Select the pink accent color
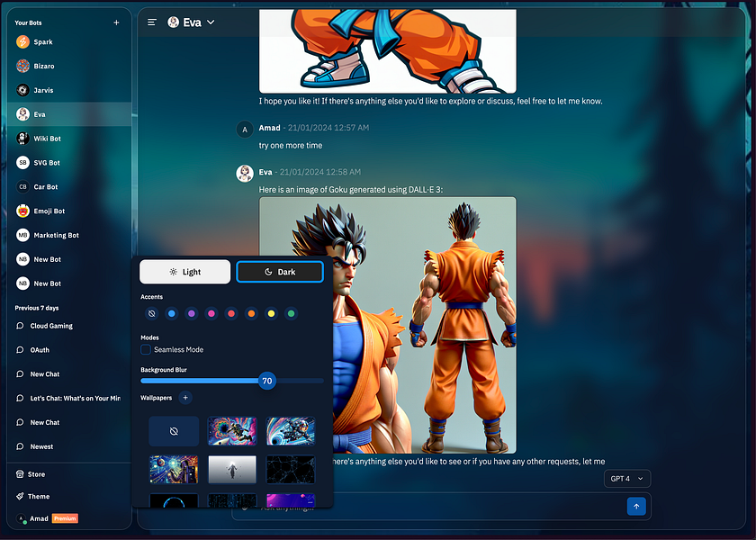Viewport: 756px width, 540px height. click(x=211, y=314)
